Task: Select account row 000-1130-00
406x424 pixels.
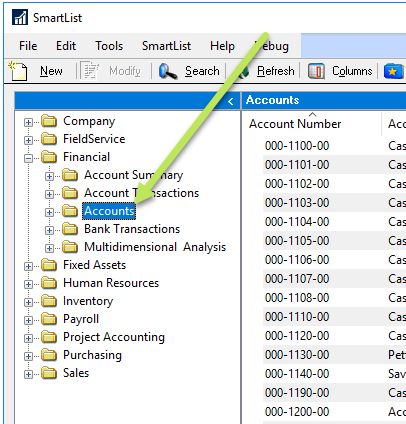Action: [x=297, y=355]
